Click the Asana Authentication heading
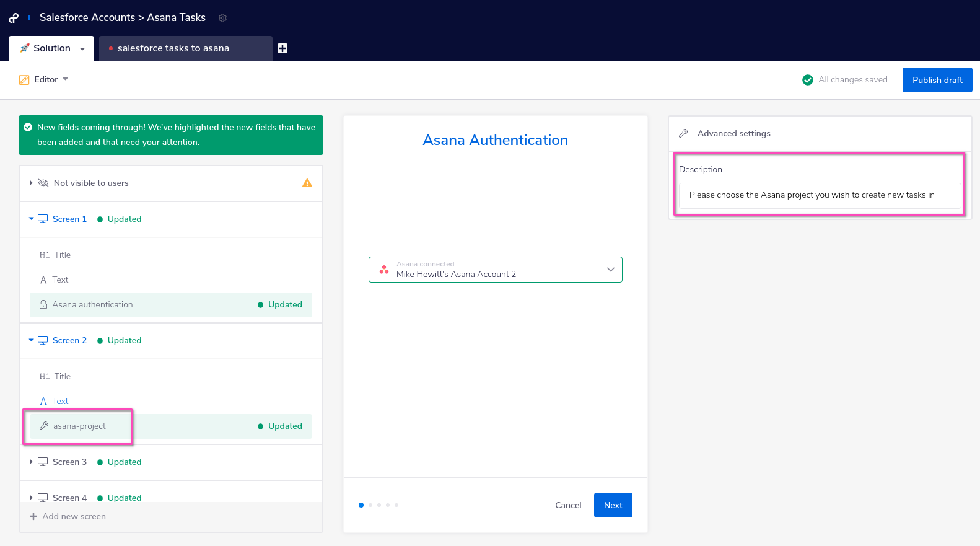980x546 pixels. pyautogui.click(x=496, y=140)
